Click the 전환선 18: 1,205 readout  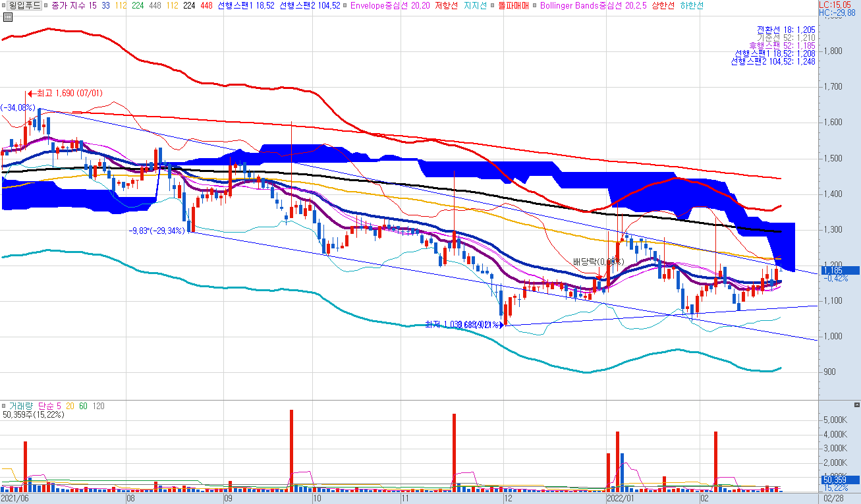[786, 30]
